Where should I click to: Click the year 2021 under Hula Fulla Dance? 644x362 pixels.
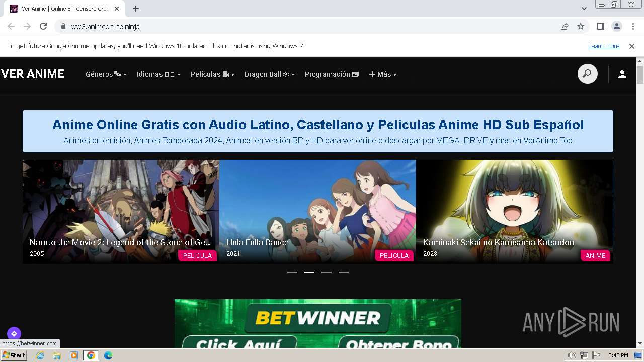click(x=233, y=254)
